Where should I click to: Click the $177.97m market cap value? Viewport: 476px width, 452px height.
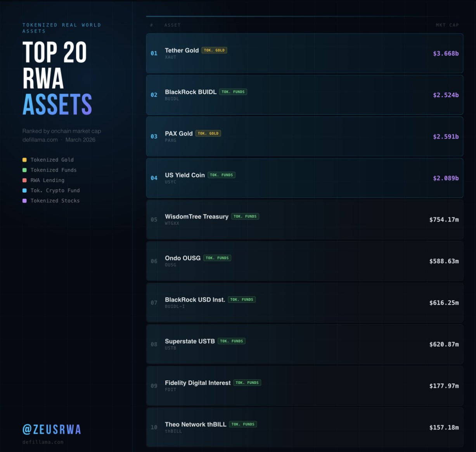[444, 386]
